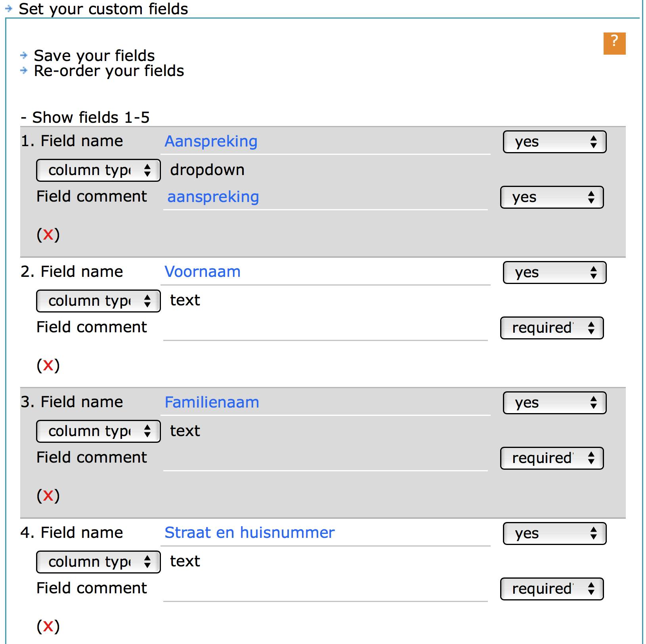The height and width of the screenshot is (644, 646).
Task: Click the aanspreking field comment input
Action: click(325, 197)
